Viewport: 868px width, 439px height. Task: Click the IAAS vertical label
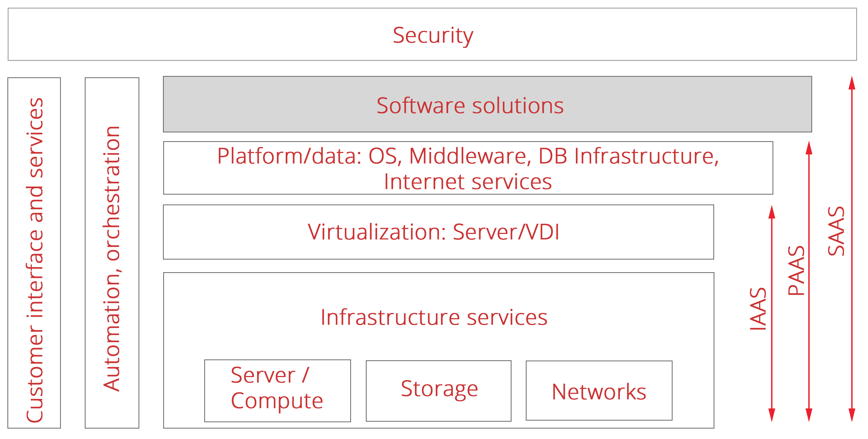coord(758,308)
